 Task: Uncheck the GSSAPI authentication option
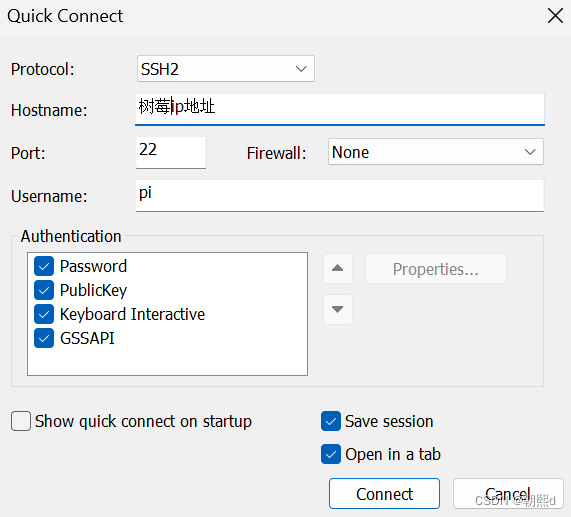(44, 338)
